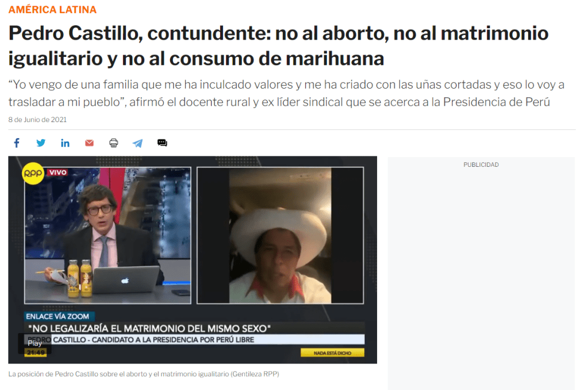The height and width of the screenshot is (390, 588).
Task: Share the article on Twitter
Action: [41, 143]
